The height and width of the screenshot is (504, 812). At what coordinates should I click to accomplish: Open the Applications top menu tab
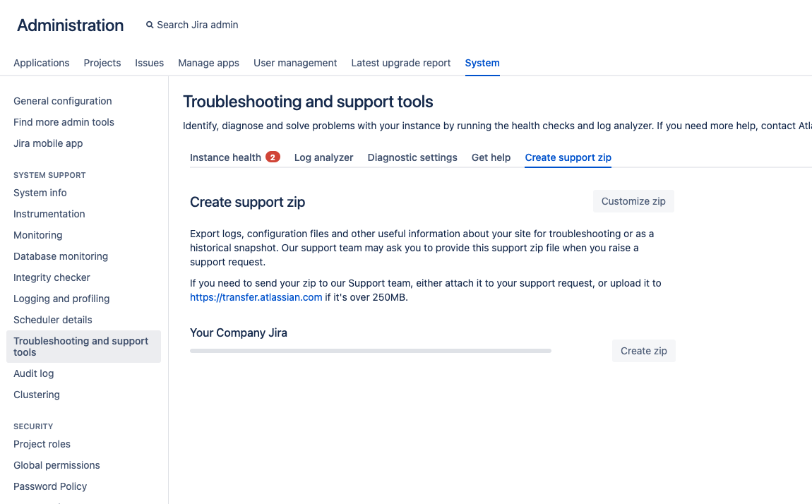click(x=42, y=63)
